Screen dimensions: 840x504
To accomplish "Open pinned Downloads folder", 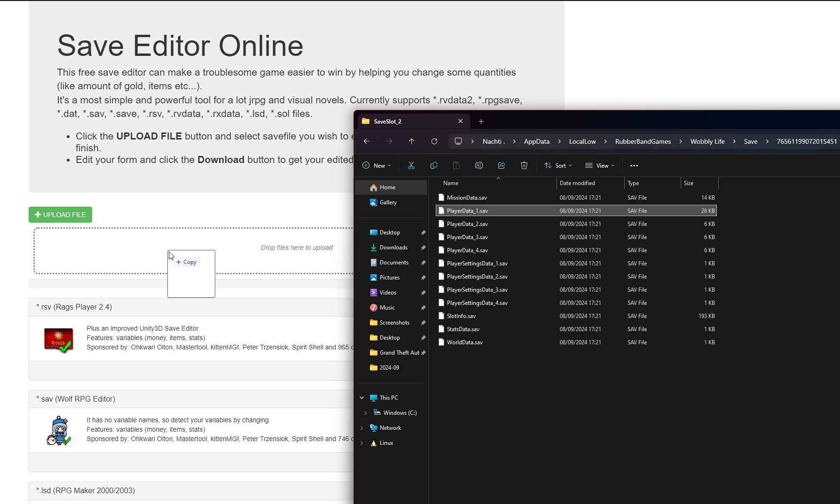I will point(393,248).
